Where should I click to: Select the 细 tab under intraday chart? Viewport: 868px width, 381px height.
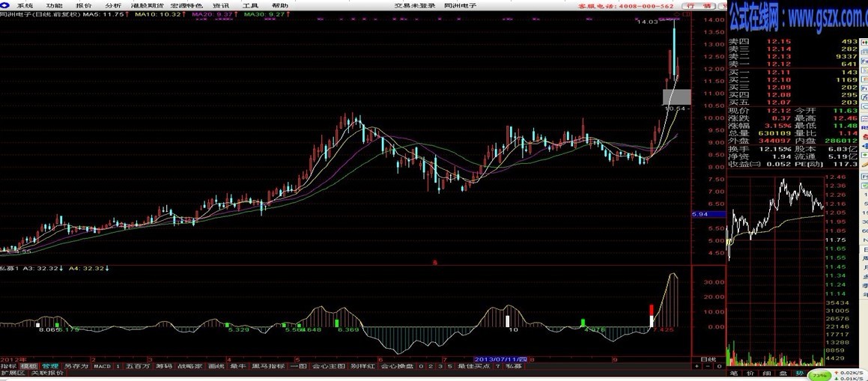[x=766, y=374]
